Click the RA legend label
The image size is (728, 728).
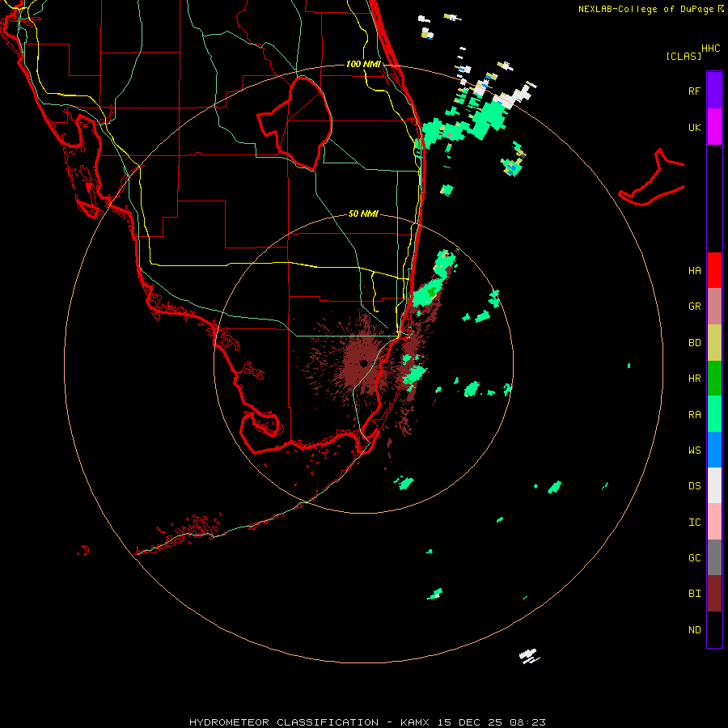[x=694, y=415]
